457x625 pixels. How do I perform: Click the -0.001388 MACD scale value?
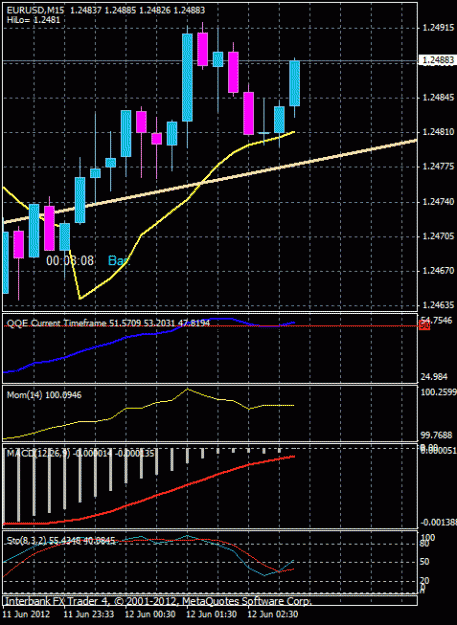click(438, 523)
